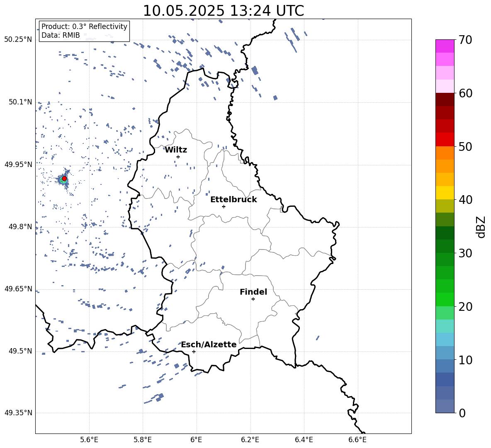Click the 49.8°N latitude tick label

(20, 227)
